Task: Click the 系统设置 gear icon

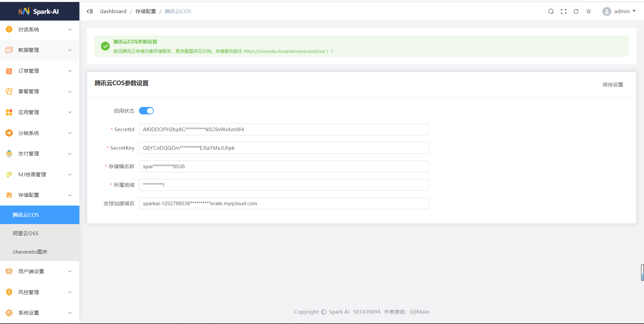Action: click(9, 313)
